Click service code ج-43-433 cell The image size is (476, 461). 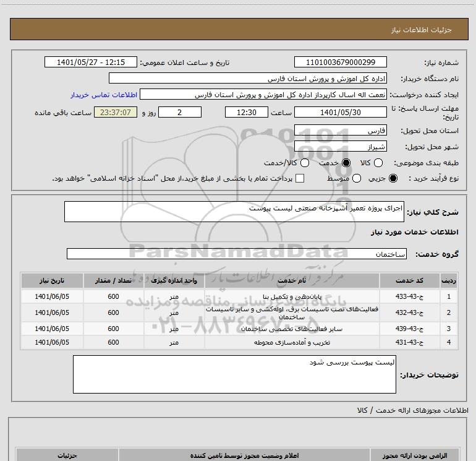pyautogui.click(x=409, y=296)
